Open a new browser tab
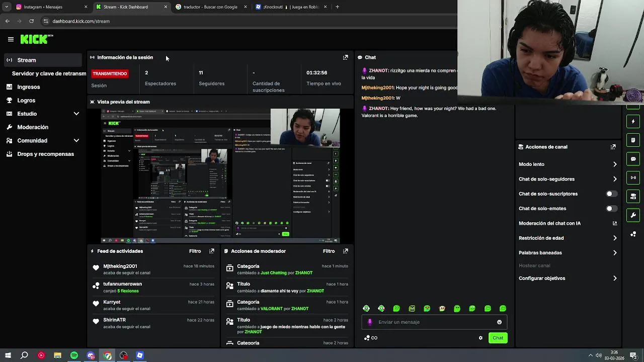 pos(337,7)
